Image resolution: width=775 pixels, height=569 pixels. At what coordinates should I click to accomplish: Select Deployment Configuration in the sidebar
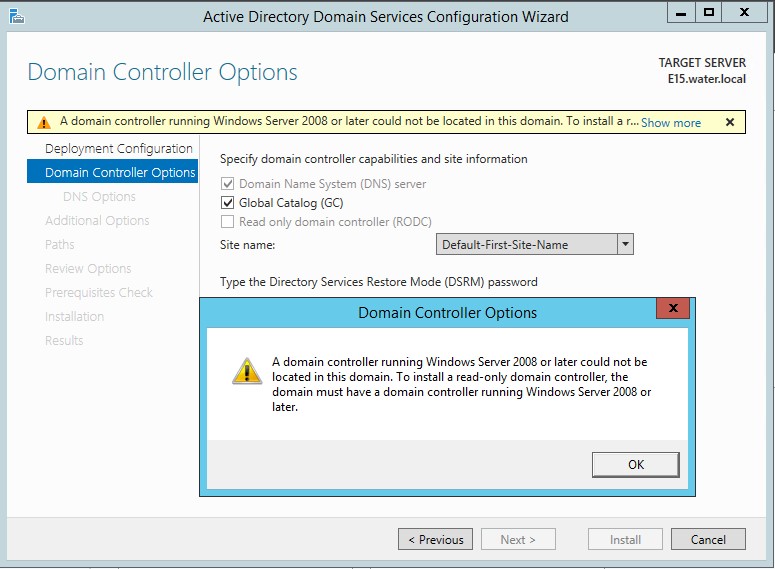click(x=119, y=148)
